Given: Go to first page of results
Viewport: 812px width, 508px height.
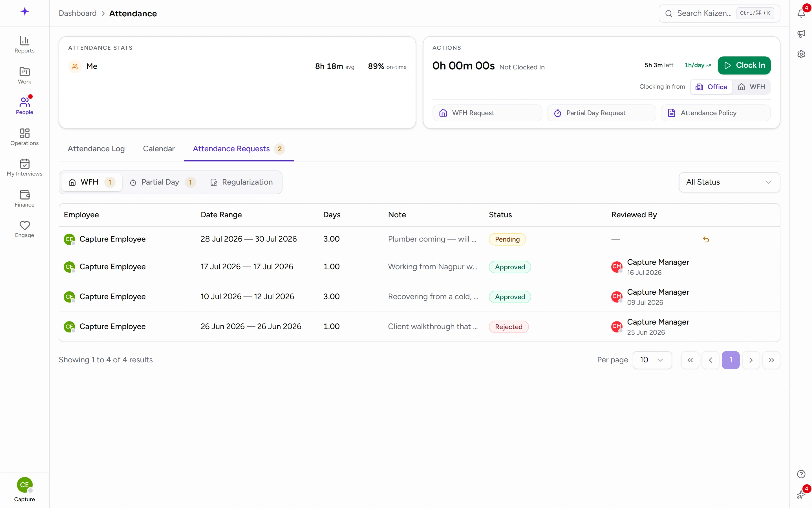Looking at the screenshot, I should [x=690, y=360].
